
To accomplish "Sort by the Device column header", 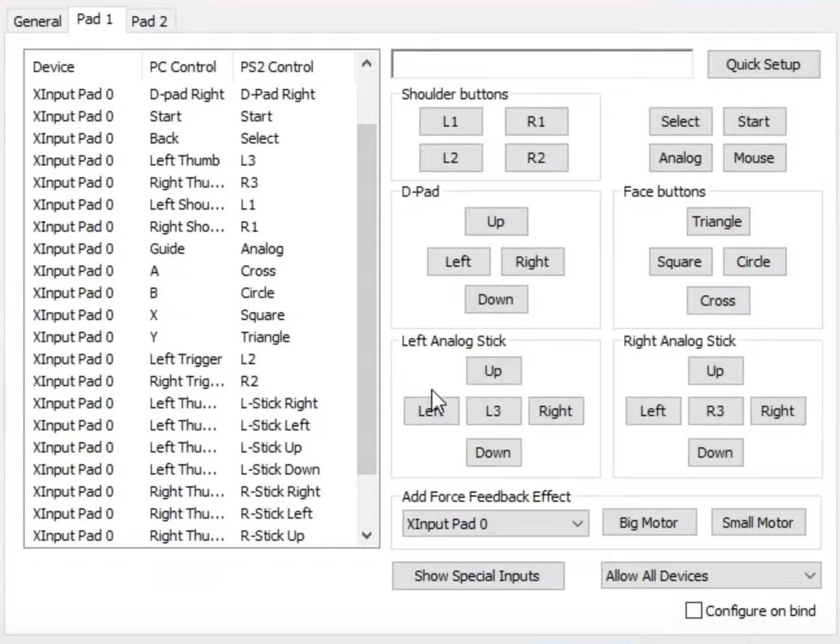I will [83, 67].
